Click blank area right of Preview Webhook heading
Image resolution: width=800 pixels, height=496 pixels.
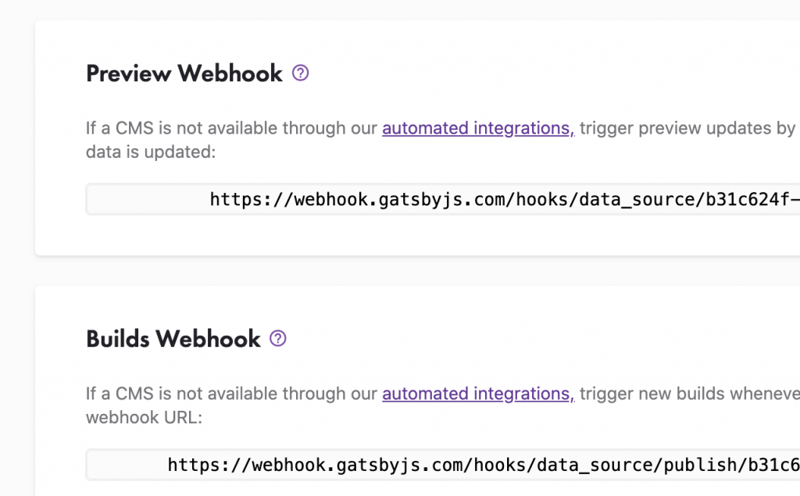coord(550,74)
